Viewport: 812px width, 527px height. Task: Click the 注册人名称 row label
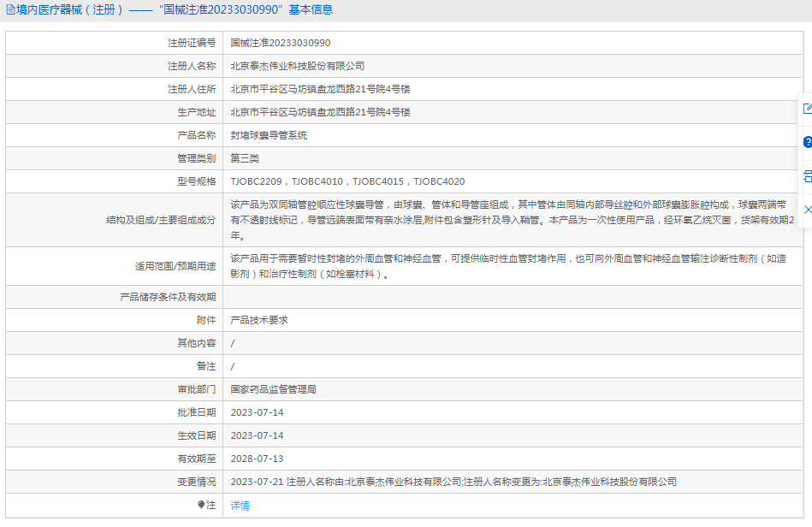192,66
